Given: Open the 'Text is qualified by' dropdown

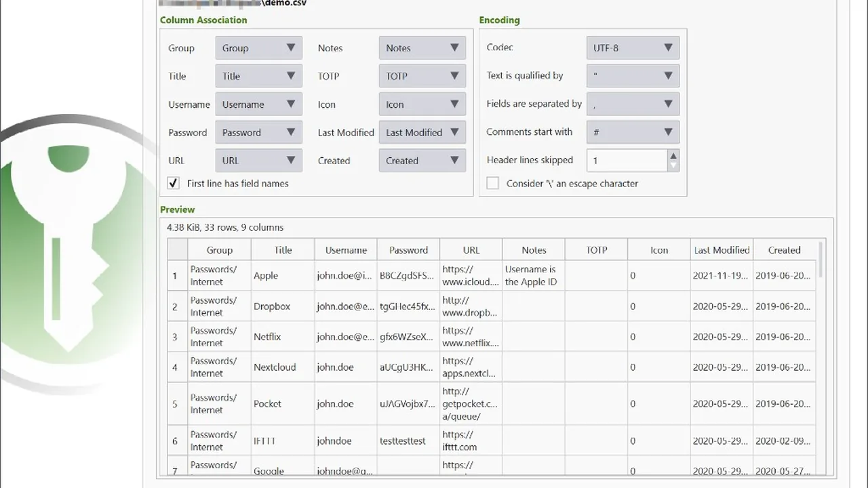Looking at the screenshot, I should click(633, 76).
